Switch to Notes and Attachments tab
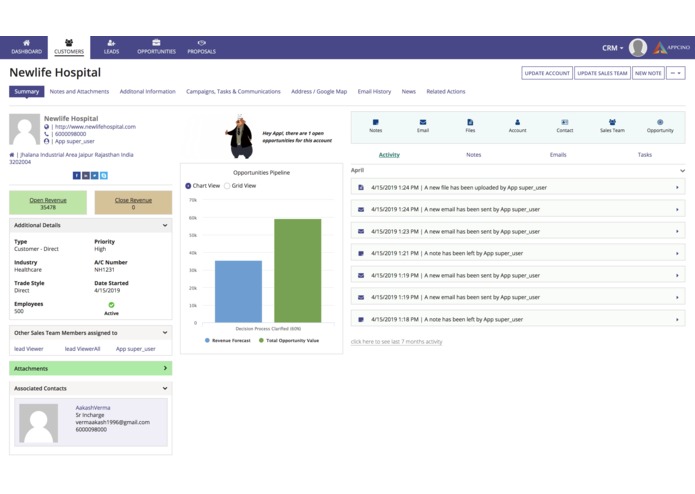This screenshot has height=494, width=695. coord(79,92)
